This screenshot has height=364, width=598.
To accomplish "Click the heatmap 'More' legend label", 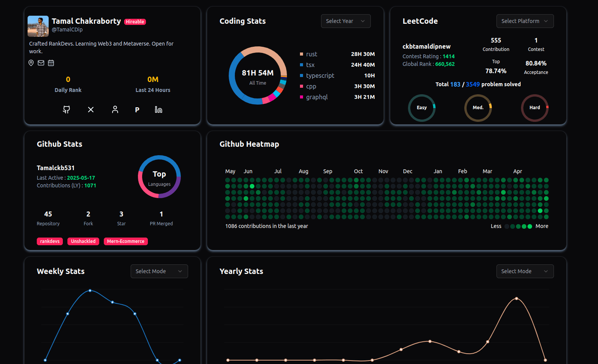I will [542, 226].
